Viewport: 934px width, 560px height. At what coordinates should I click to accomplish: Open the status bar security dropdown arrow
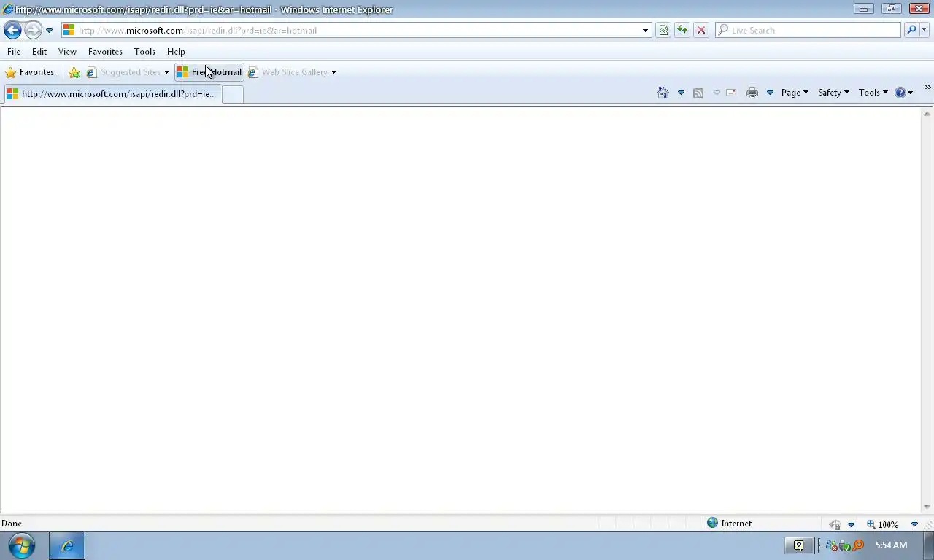tap(851, 524)
